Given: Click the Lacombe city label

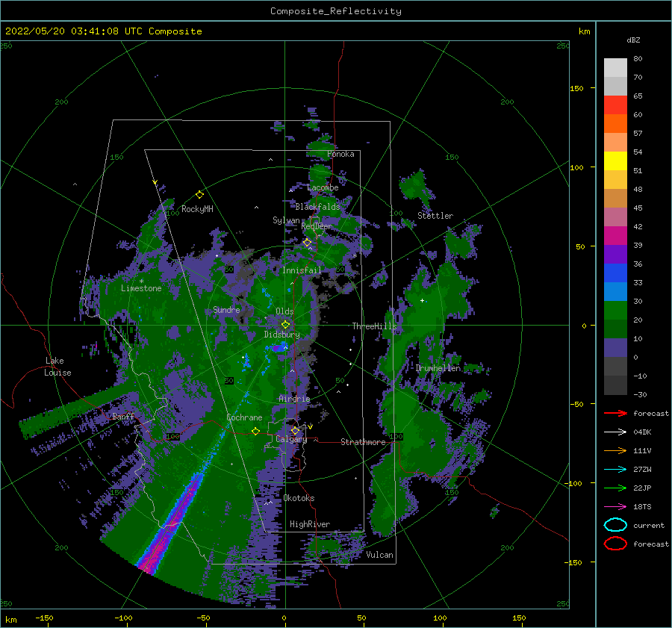Looking at the screenshot, I should [323, 187].
